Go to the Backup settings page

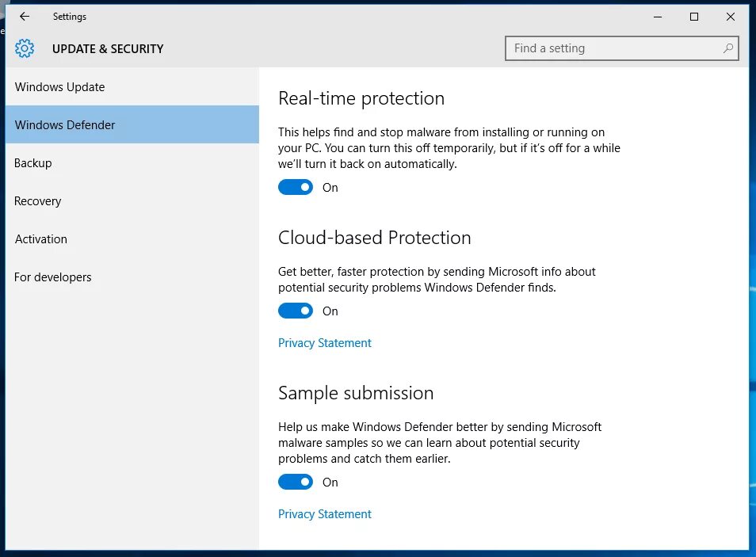point(33,163)
